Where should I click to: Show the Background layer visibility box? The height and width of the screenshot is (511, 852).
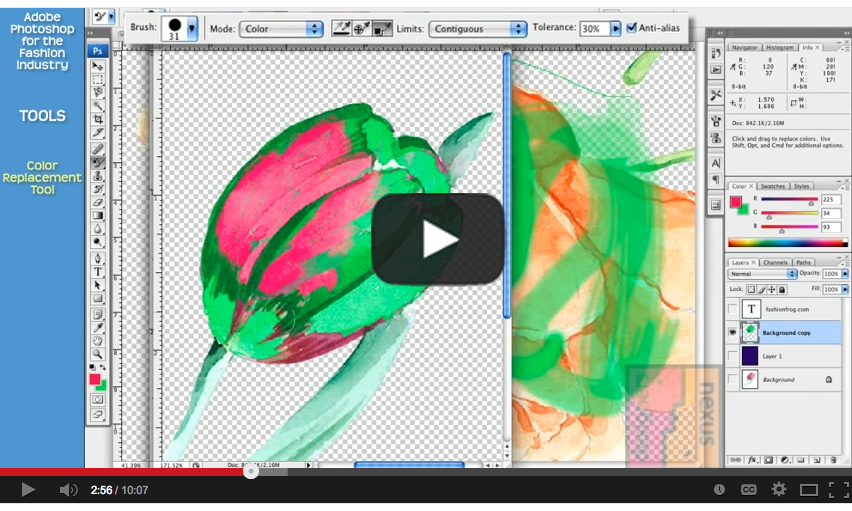[732, 379]
